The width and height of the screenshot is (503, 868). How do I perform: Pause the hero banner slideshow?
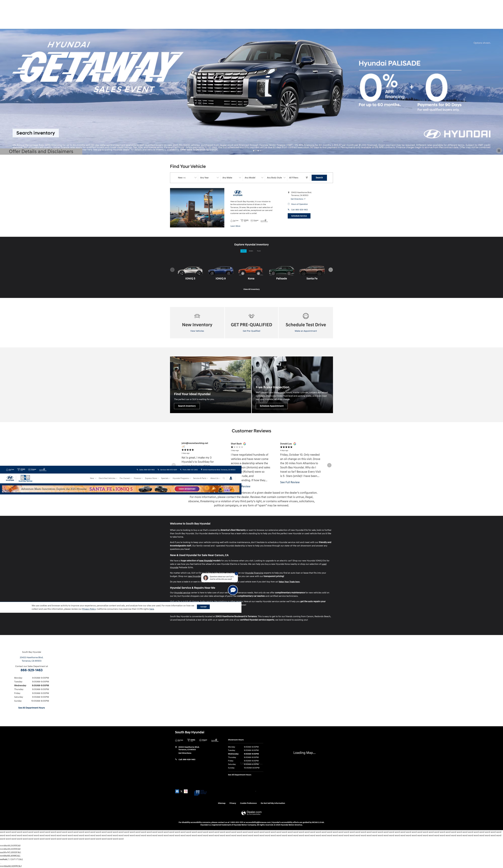[499, 151]
